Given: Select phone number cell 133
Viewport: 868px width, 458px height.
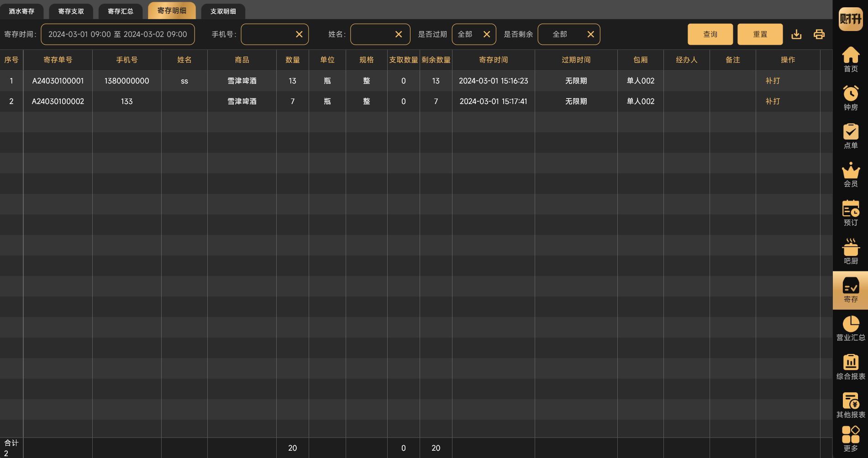Looking at the screenshot, I should tap(127, 101).
